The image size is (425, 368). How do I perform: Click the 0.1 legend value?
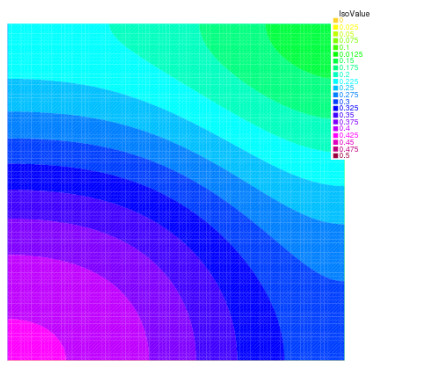(344, 47)
